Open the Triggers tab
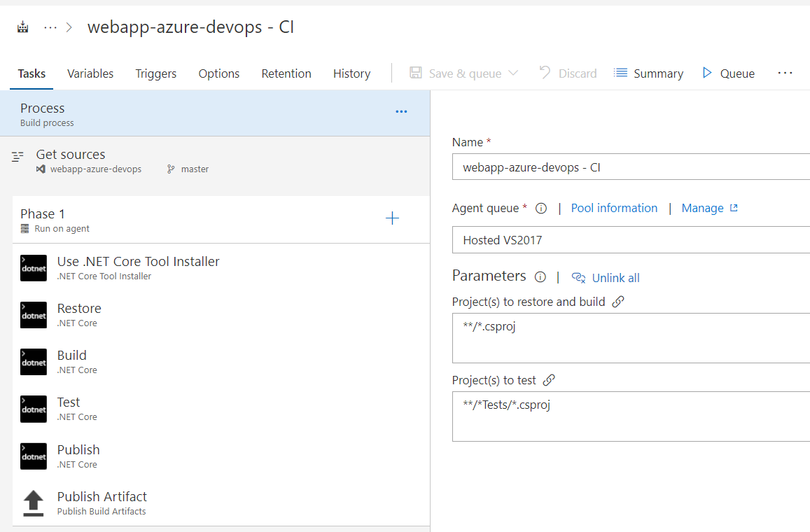 click(156, 74)
